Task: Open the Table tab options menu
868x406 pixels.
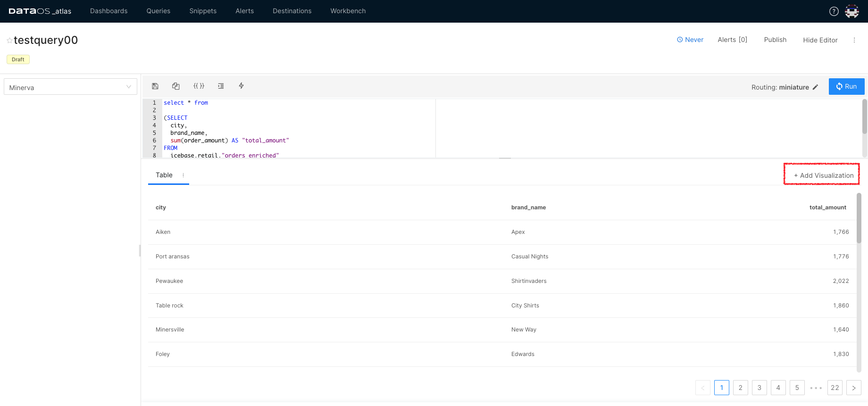Action: click(x=183, y=175)
